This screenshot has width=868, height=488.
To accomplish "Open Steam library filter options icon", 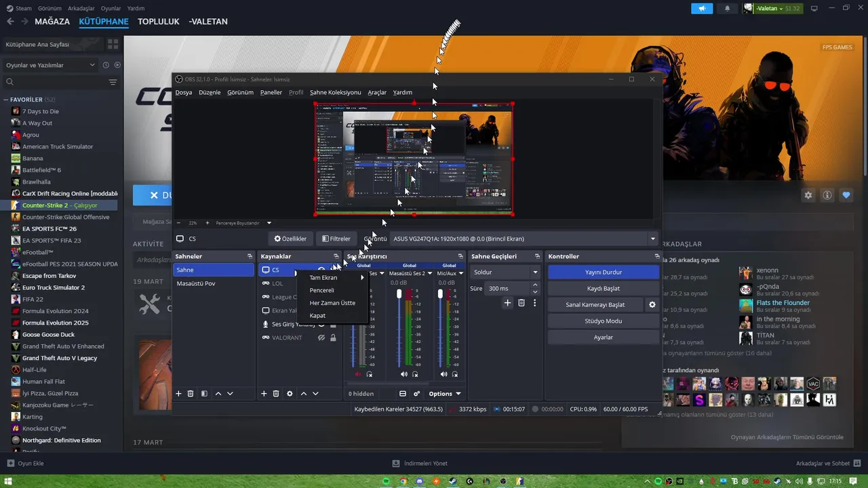I will pyautogui.click(x=113, y=82).
